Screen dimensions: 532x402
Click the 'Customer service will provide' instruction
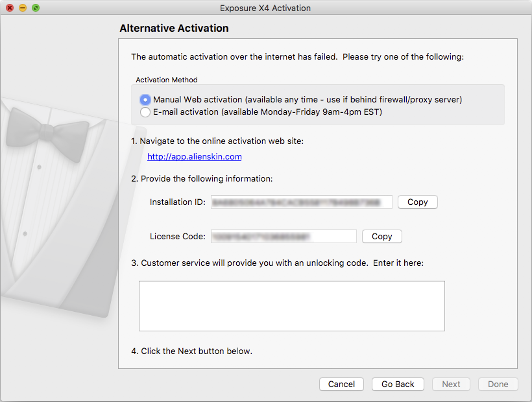pyautogui.click(x=277, y=263)
